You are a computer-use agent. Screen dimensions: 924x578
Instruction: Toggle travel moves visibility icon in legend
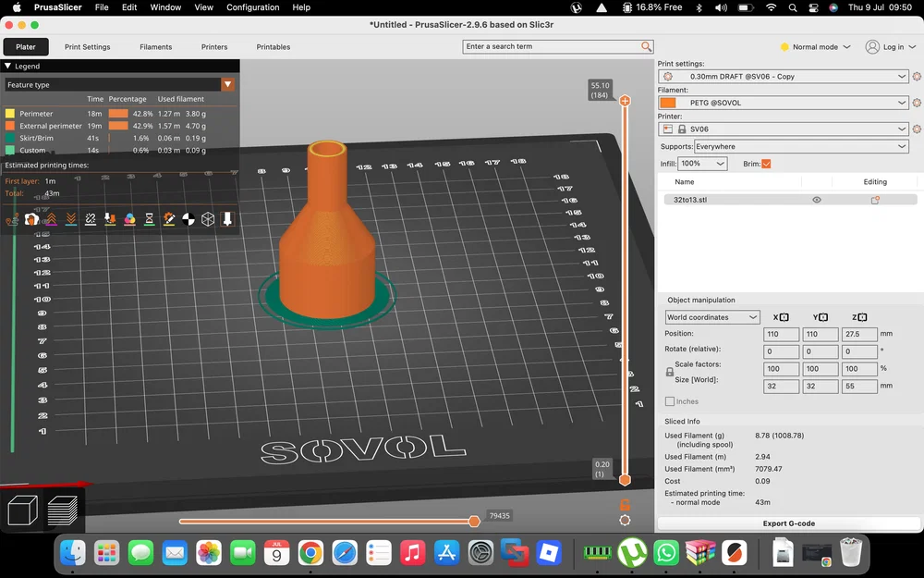pyautogui.click(x=12, y=219)
